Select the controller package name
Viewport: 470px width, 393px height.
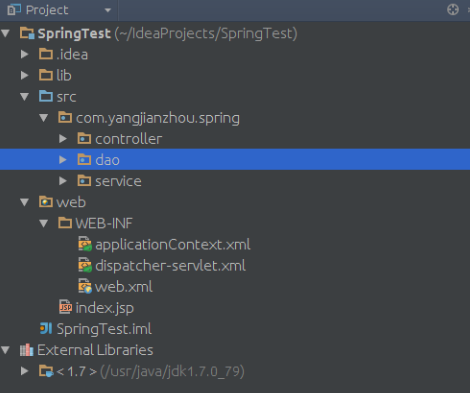(x=129, y=139)
